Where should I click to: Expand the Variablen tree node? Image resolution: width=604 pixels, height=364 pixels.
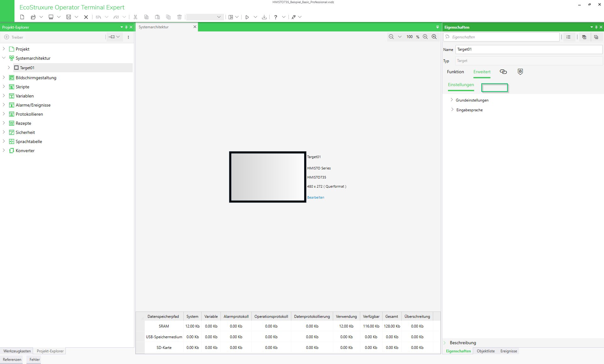click(4, 96)
